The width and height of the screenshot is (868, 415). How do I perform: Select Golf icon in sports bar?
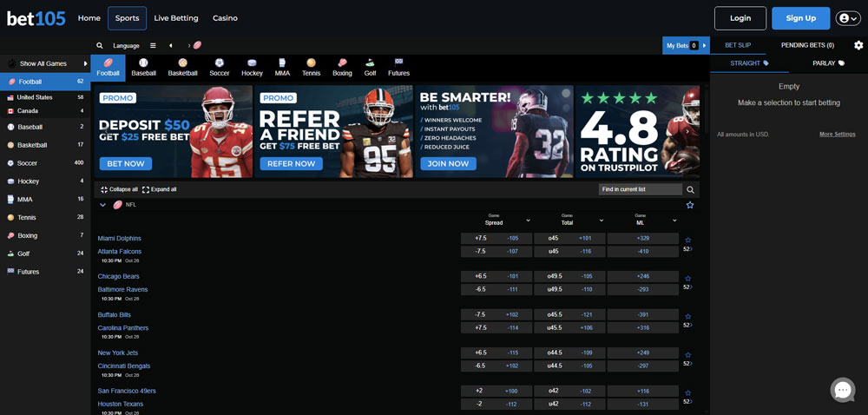tap(370, 68)
